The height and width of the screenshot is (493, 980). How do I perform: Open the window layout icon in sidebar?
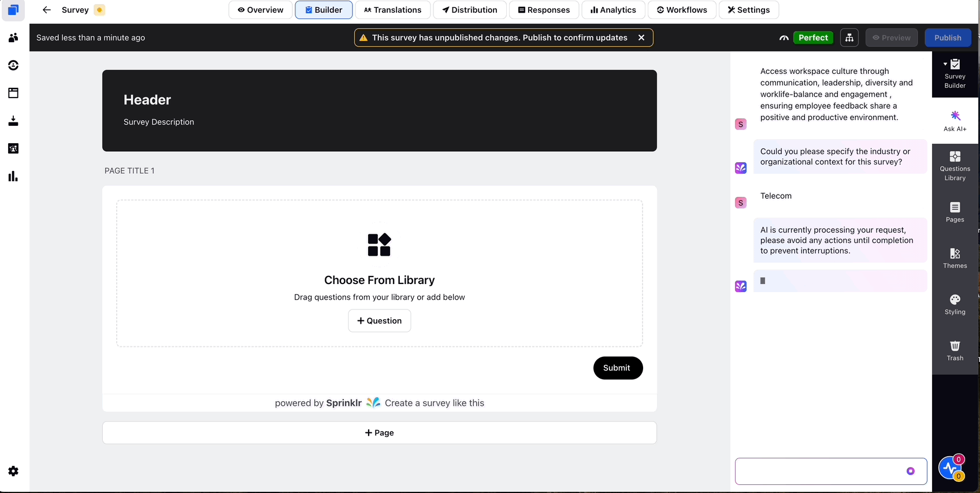point(13,93)
